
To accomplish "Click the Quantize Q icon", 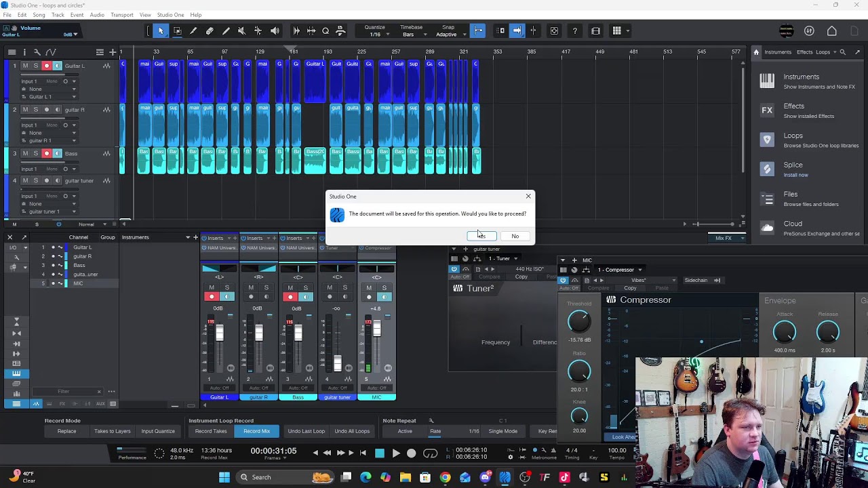I will click(x=325, y=30).
